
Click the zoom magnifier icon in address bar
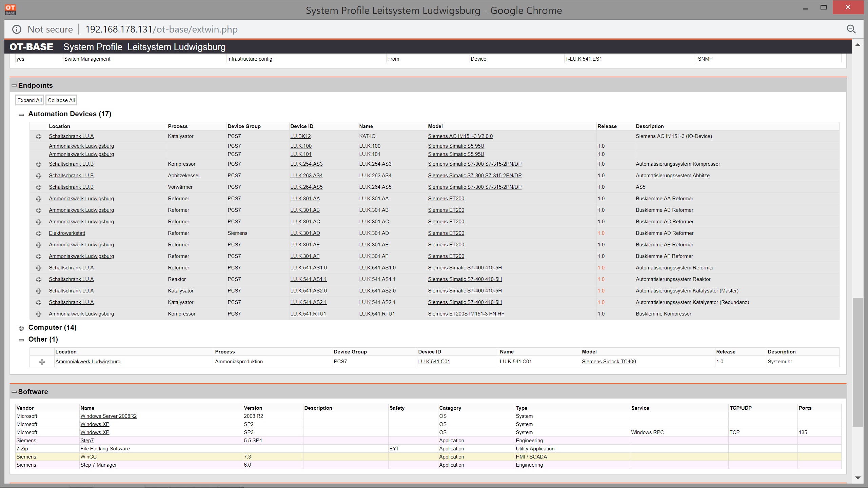point(851,29)
